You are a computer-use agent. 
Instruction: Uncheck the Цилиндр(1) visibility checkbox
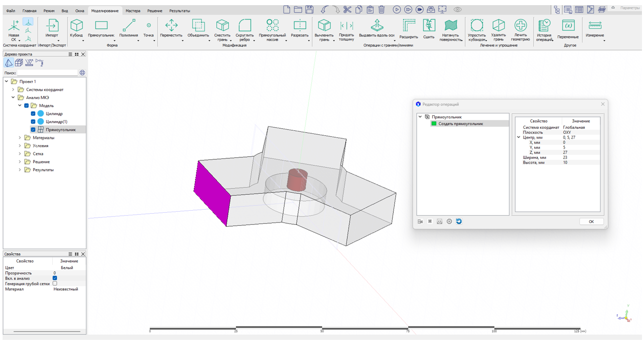click(33, 122)
